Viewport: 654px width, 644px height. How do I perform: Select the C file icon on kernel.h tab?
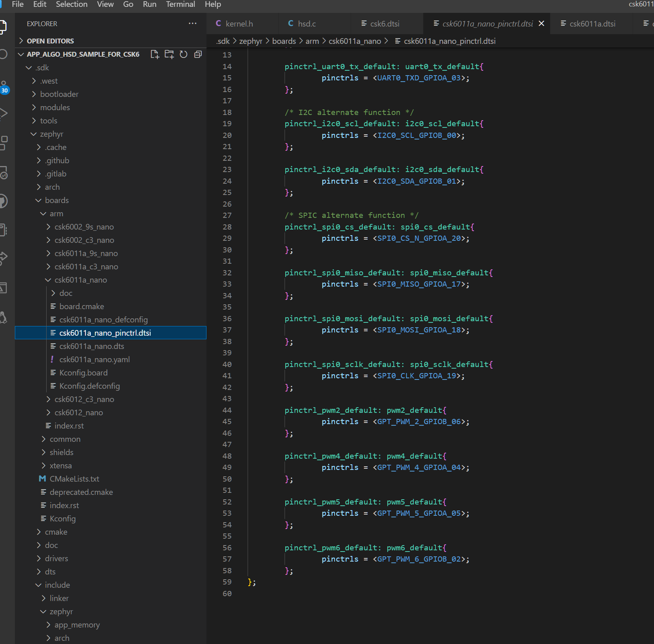pyautogui.click(x=219, y=23)
